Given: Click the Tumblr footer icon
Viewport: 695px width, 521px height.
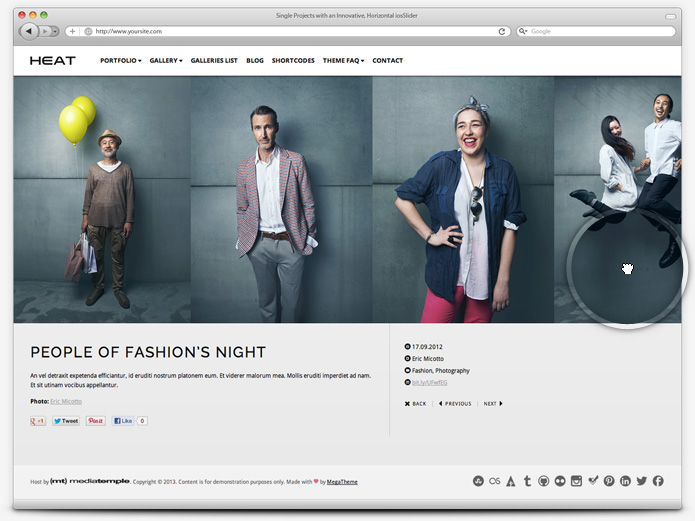Looking at the screenshot, I should pyautogui.click(x=527, y=481).
